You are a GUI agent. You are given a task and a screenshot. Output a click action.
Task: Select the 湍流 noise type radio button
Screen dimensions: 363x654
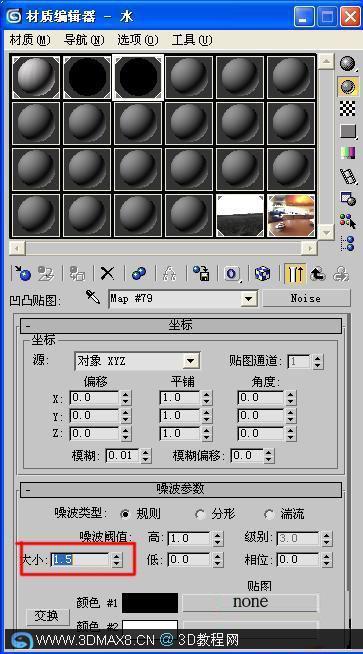pos(270,515)
